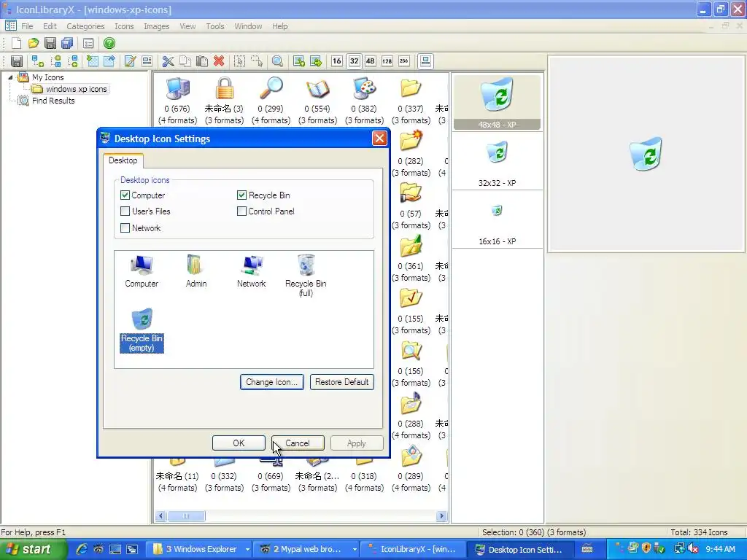747x560 pixels.
Task: Click the import image icon
Action: [93, 61]
